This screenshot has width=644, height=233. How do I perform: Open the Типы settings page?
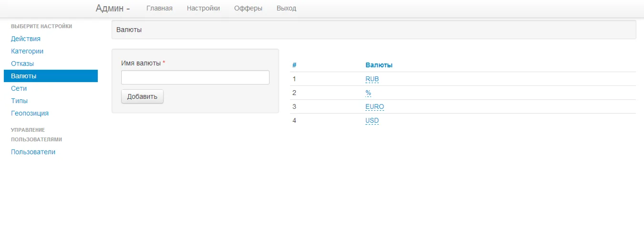click(x=19, y=101)
